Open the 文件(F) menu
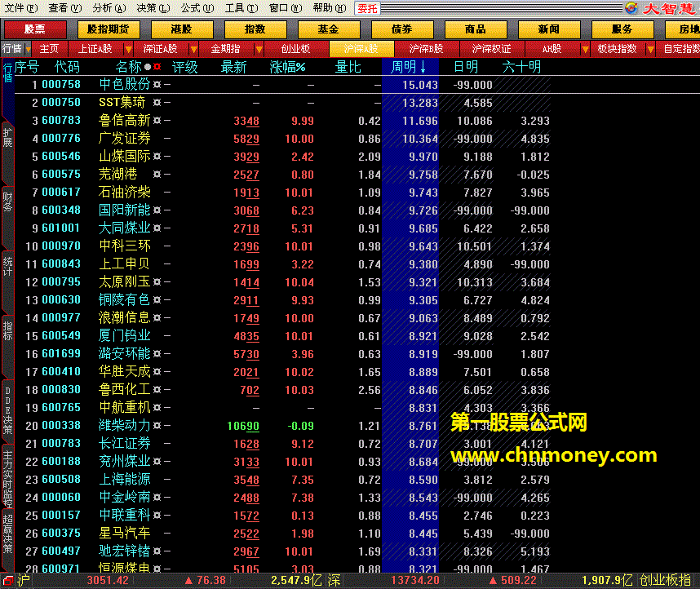700x589 pixels. point(20,8)
